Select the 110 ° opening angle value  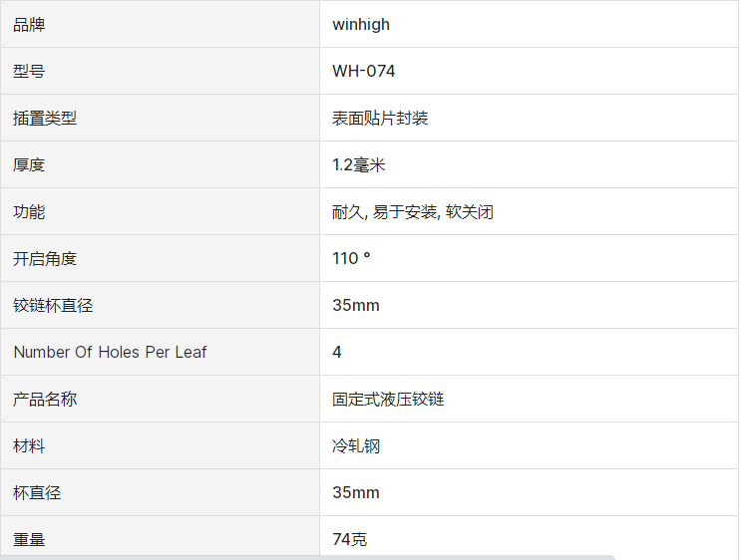pyautogui.click(x=351, y=259)
